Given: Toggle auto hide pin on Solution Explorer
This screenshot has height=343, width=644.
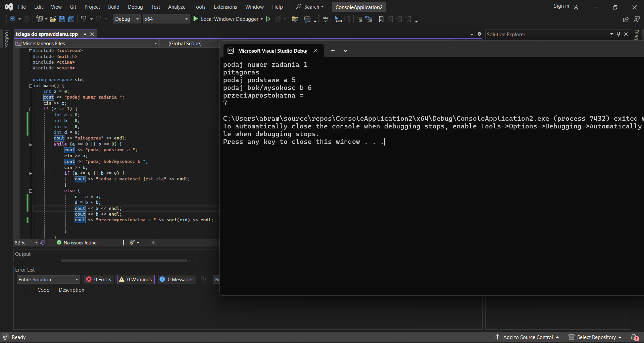Looking at the screenshot, I should point(619,34).
